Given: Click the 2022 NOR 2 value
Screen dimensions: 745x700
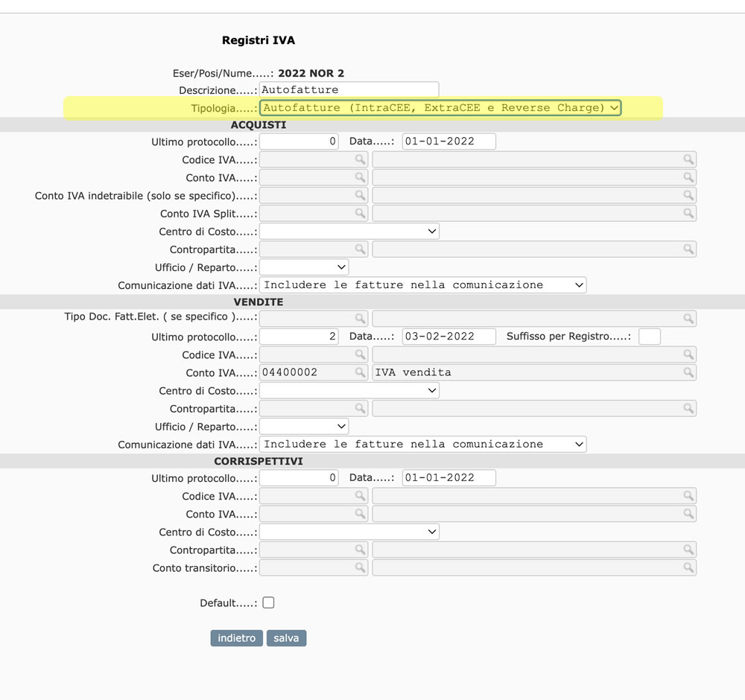Looking at the screenshot, I should tap(311, 73).
